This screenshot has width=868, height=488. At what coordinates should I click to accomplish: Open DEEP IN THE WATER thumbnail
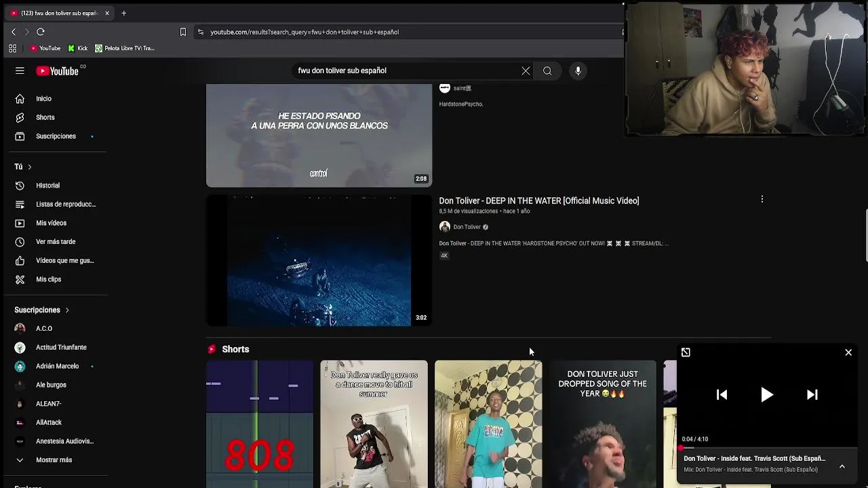[x=319, y=261]
